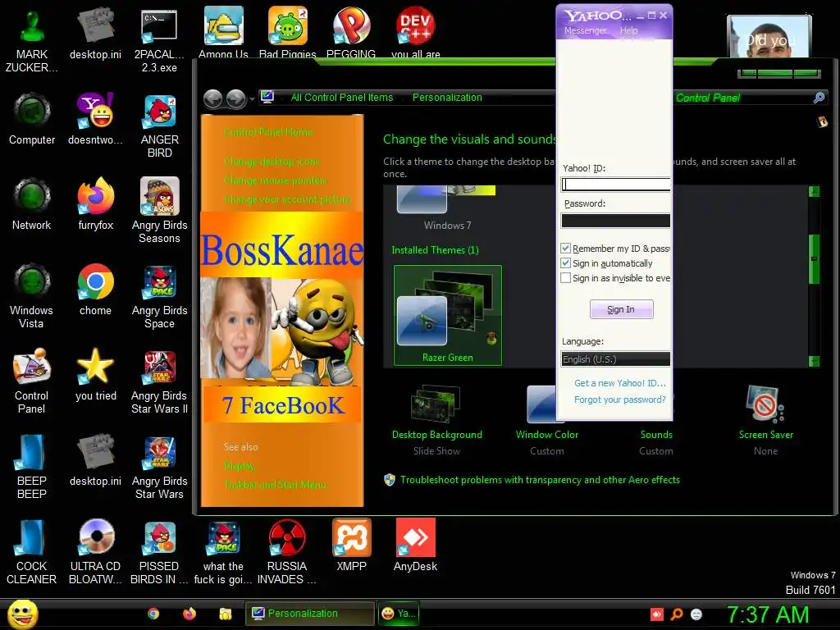
Task: Follow 'Forgot your password?' link
Action: point(620,399)
